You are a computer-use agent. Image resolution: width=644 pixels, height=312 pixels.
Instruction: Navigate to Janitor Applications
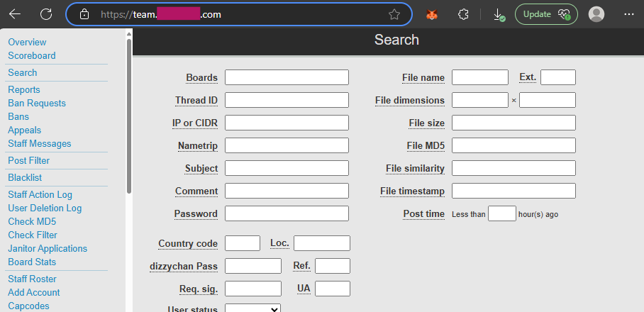coord(48,248)
